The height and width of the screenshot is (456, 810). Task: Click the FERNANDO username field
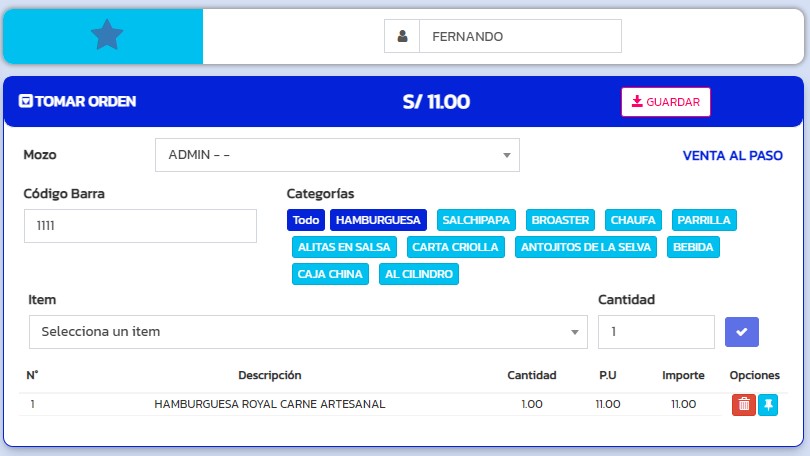click(519, 36)
